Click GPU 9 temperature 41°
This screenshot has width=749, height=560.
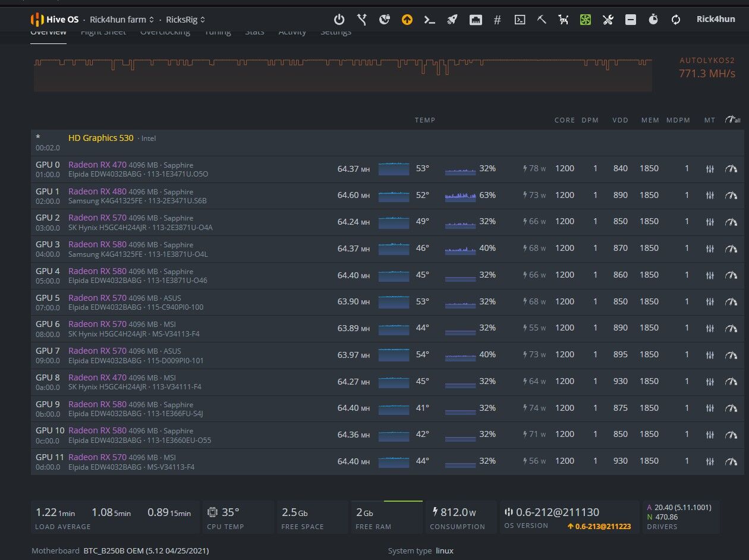422,408
